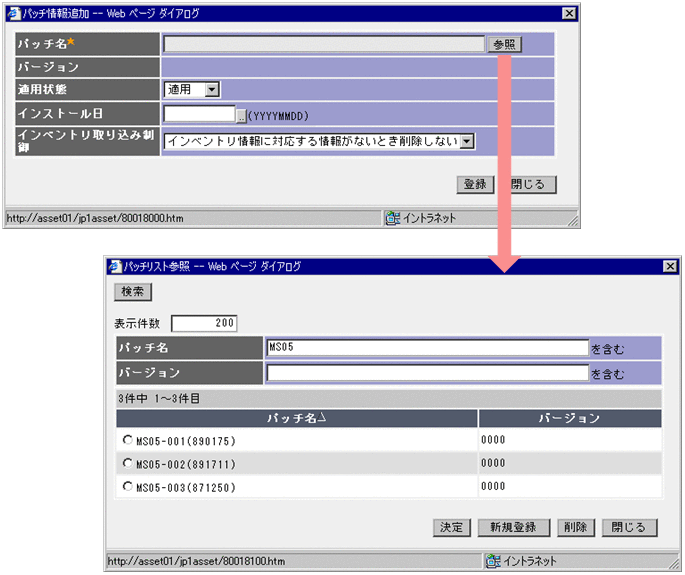Click the IE icon in パッチリスト参照 title bar

[x=115, y=266]
